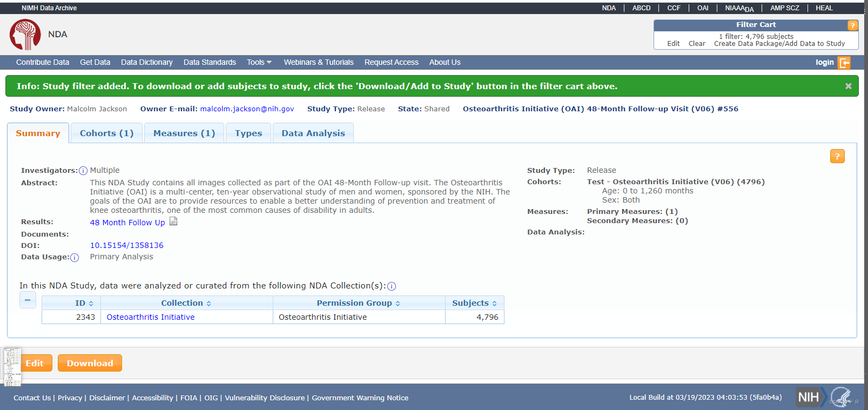Screen dimensions: 868x410
Task: Click the orange Download button
Action: [x=90, y=363]
